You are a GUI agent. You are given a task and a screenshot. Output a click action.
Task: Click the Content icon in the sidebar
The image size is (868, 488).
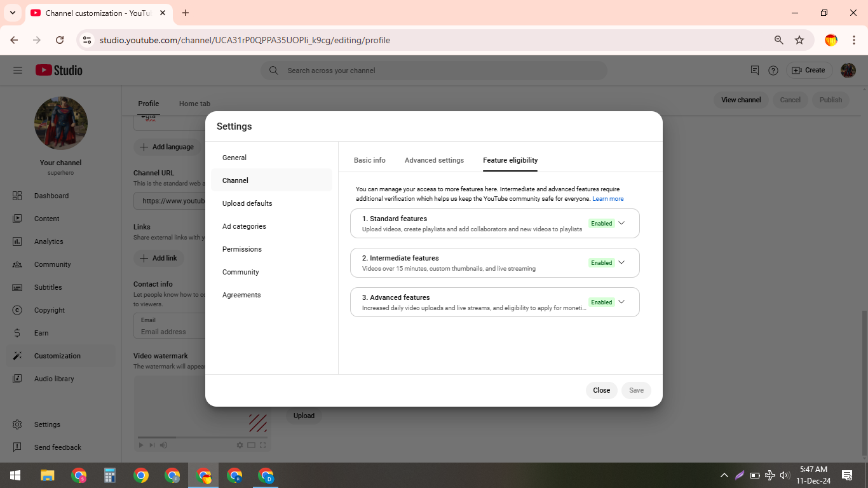click(17, 219)
